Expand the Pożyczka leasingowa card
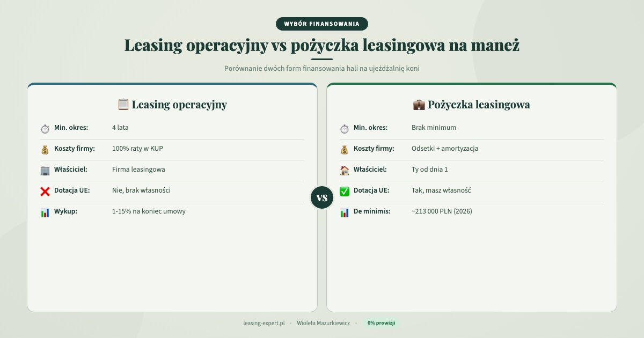Viewport: 644px width, 338px height. point(472,258)
